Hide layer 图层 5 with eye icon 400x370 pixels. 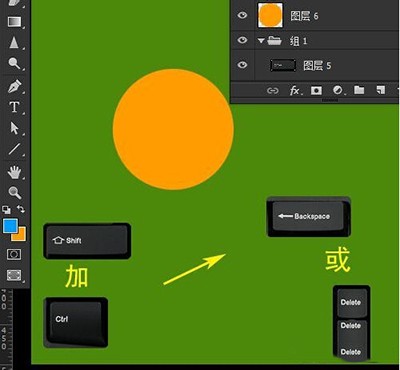[242, 64]
